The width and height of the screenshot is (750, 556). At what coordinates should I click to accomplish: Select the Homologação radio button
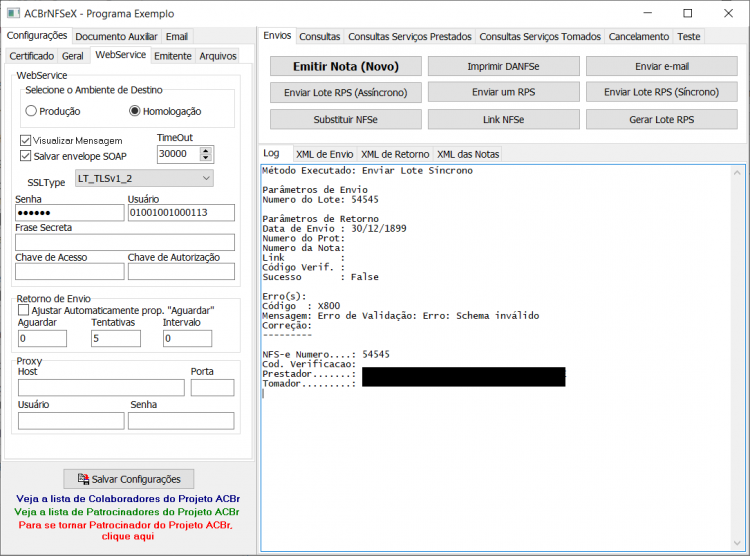coord(134,111)
